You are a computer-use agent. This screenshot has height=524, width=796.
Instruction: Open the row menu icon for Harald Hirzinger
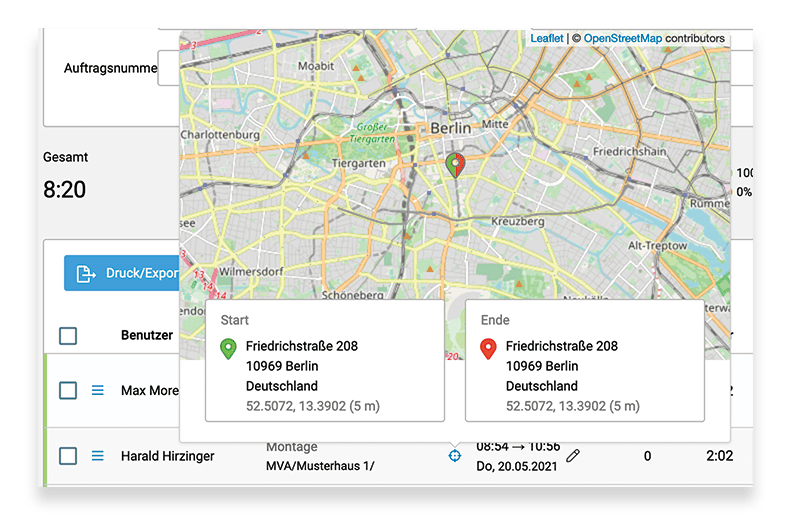(97, 455)
